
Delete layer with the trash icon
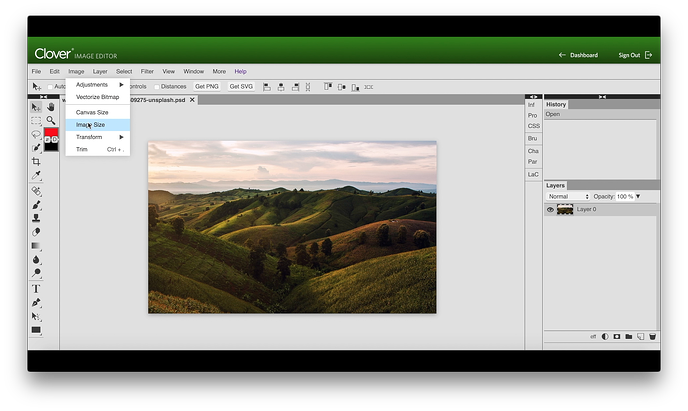[652, 336]
